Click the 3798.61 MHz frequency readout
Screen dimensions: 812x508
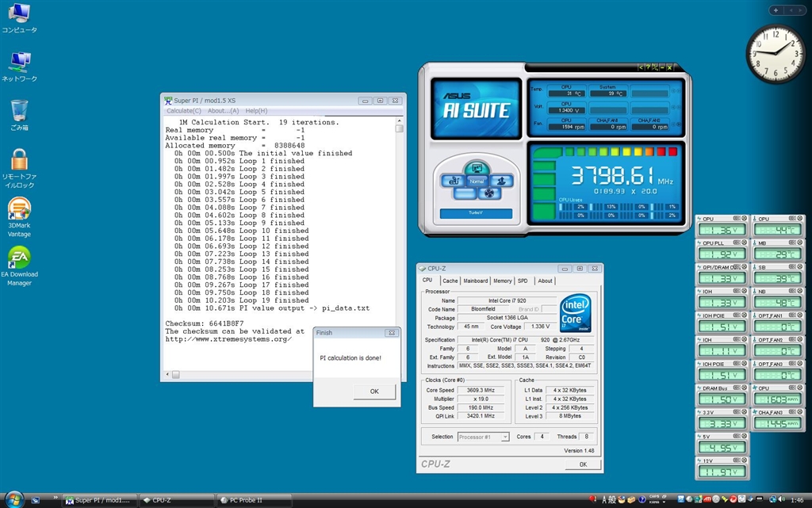click(x=622, y=177)
